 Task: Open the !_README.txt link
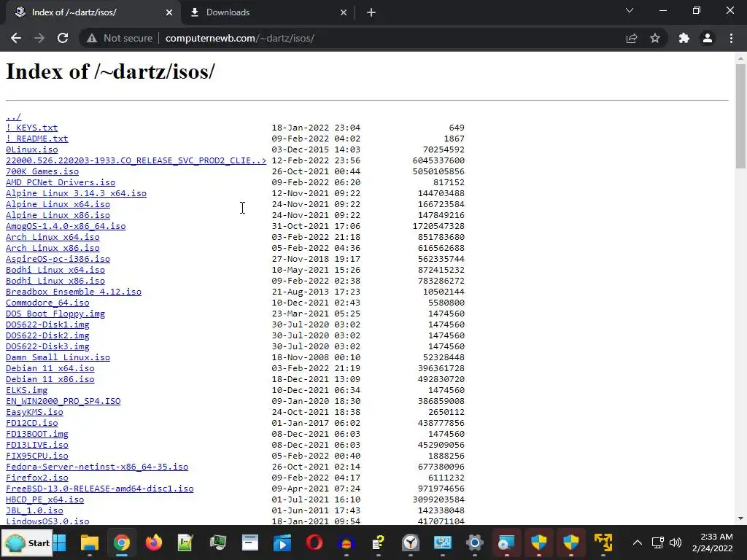tap(37, 139)
